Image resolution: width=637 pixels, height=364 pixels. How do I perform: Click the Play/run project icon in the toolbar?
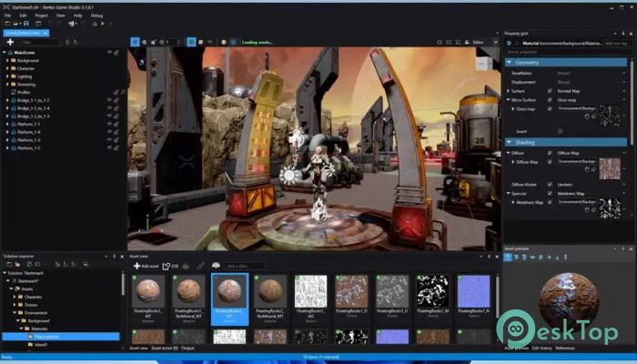102,24
